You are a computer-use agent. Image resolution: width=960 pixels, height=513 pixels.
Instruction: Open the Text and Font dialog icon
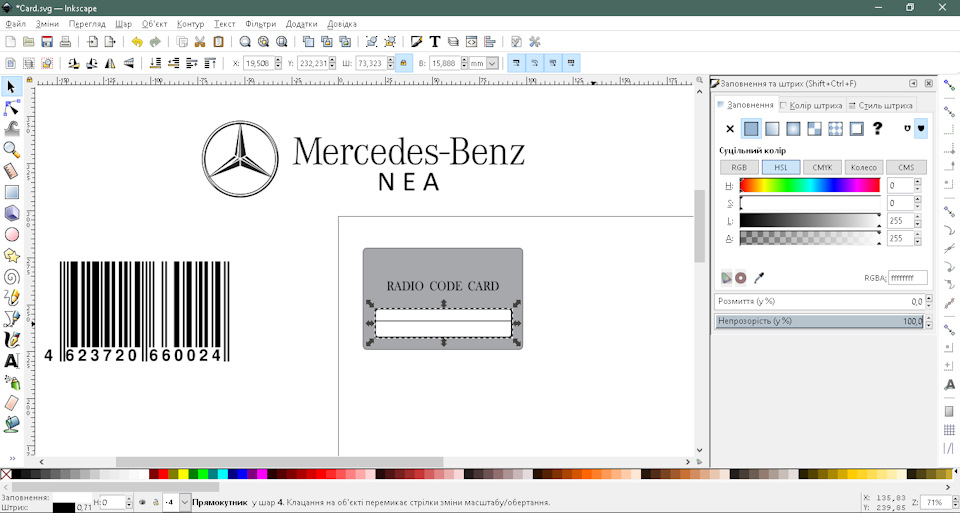[435, 42]
